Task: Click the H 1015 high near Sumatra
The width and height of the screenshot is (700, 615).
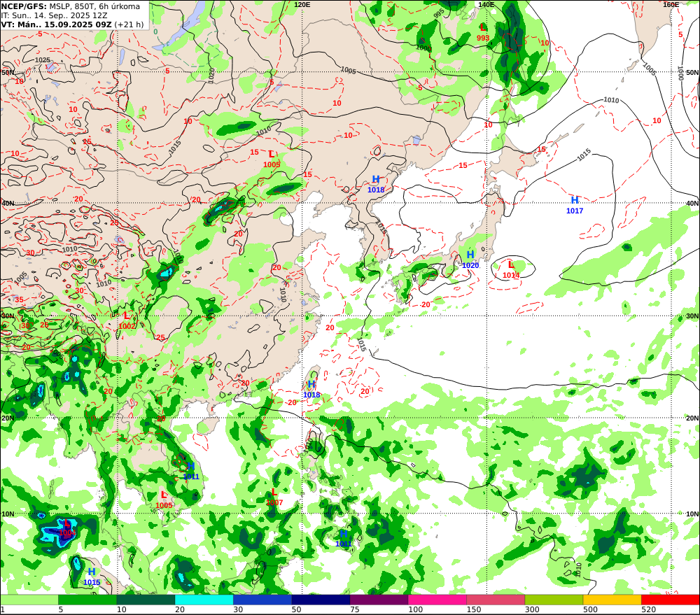Action: coord(92,577)
